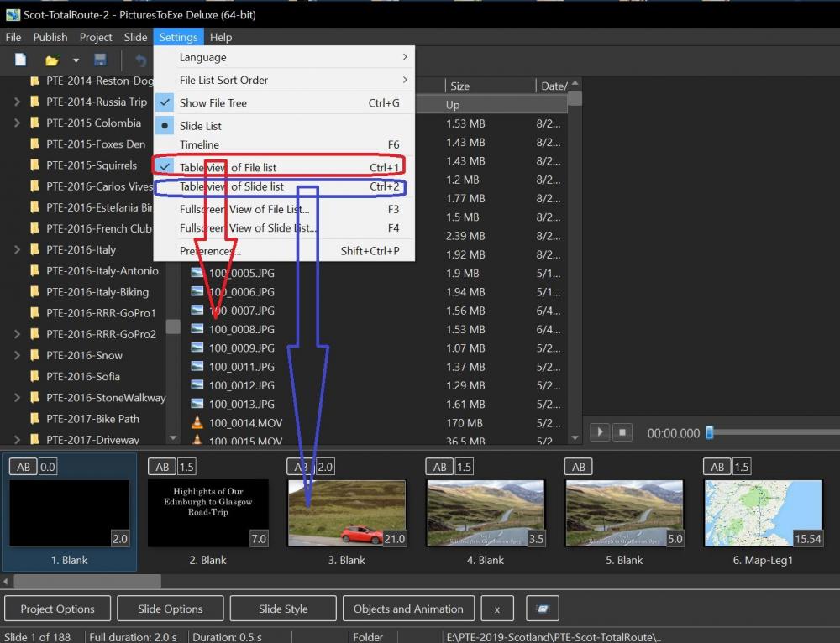The image size is (840, 643).
Task: Click the Project Options button
Action: 58,609
